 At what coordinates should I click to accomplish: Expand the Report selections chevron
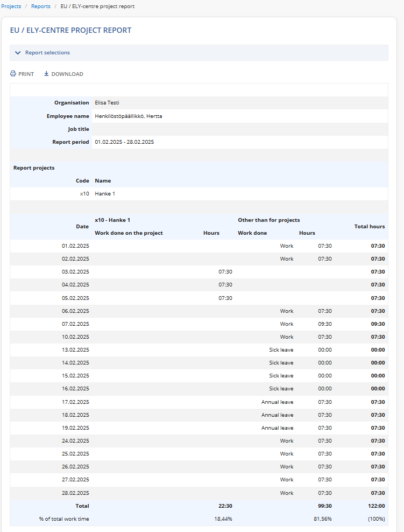18,53
